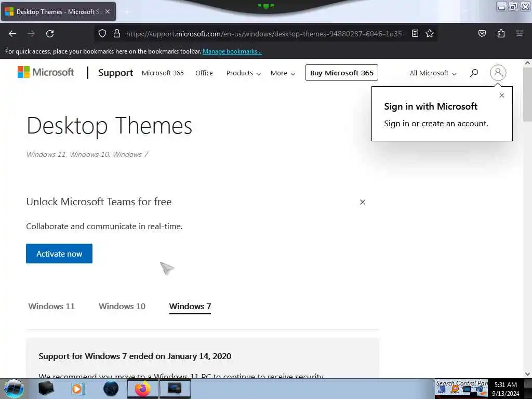Image resolution: width=532 pixels, height=399 pixels.
Task: Open the extensions puzzle icon
Action: coord(501,33)
